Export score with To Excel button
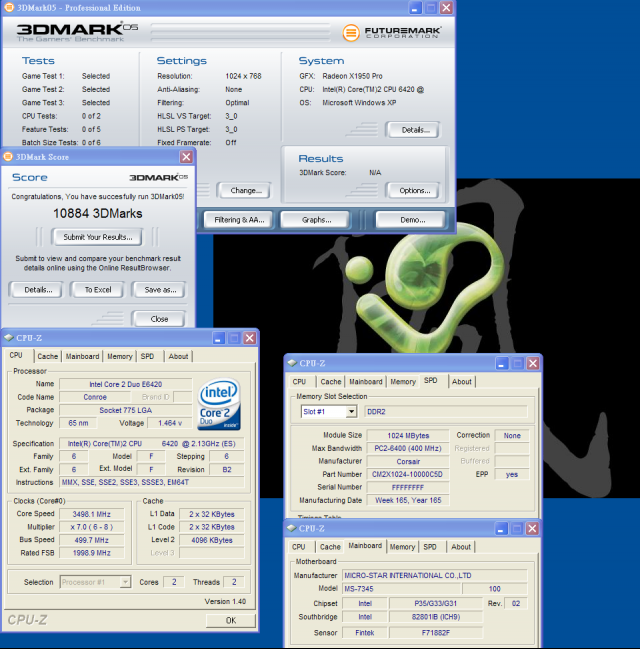640x649 pixels. click(x=98, y=290)
